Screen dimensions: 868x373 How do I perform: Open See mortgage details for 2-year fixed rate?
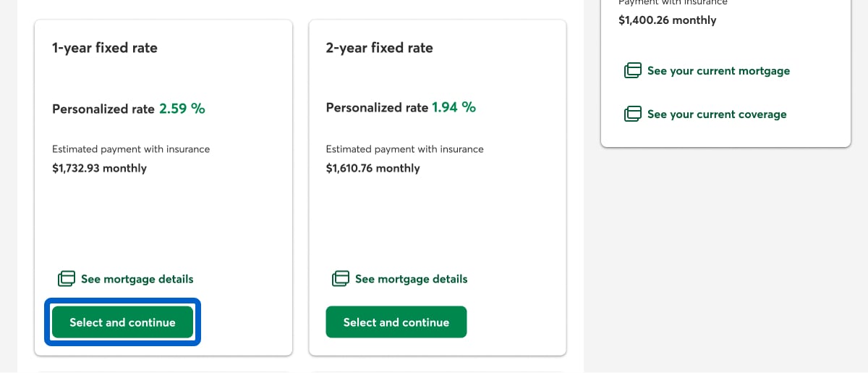click(411, 279)
